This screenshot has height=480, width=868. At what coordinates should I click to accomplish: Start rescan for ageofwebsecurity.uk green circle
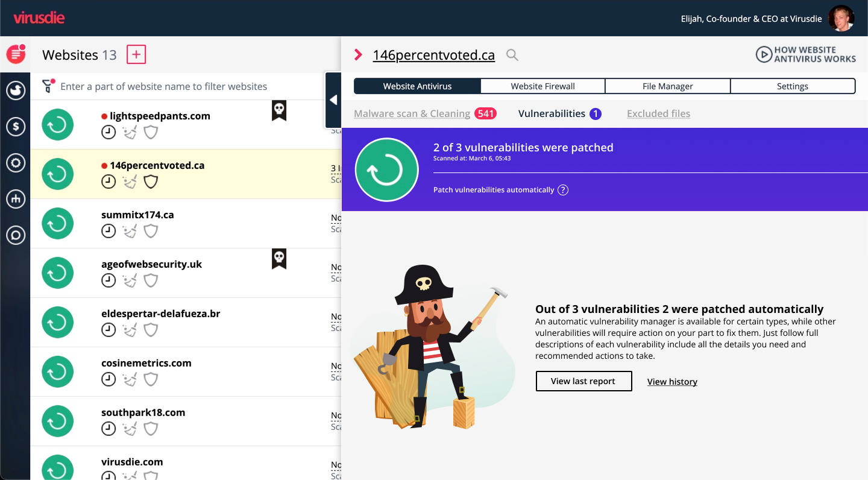[57, 273]
